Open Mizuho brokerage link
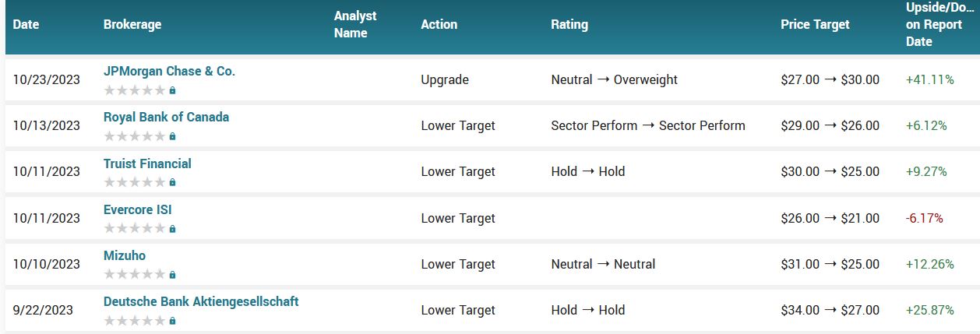 [125, 255]
